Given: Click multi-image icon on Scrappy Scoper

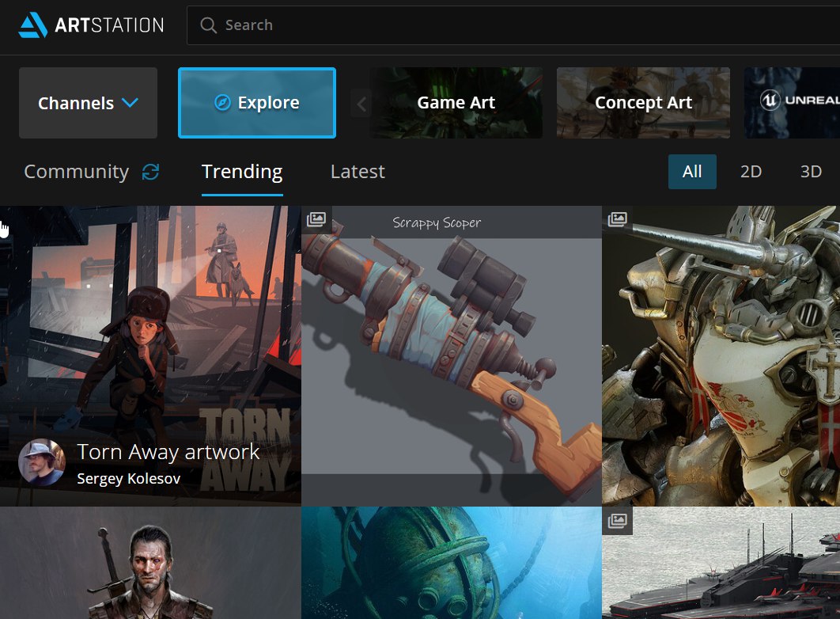Looking at the screenshot, I should pyautogui.click(x=316, y=218).
